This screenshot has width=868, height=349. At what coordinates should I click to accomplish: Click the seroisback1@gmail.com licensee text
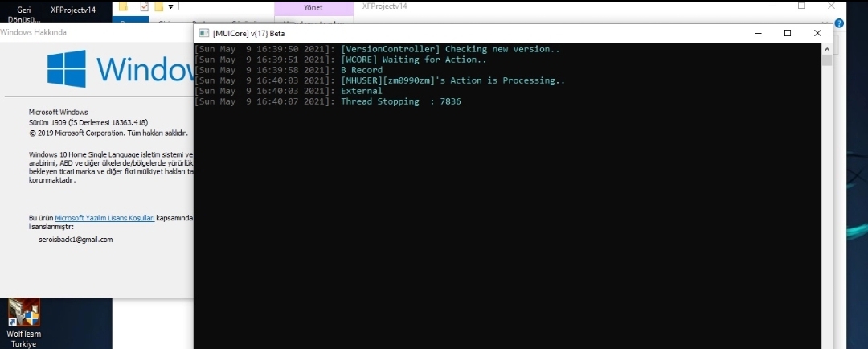coord(75,240)
